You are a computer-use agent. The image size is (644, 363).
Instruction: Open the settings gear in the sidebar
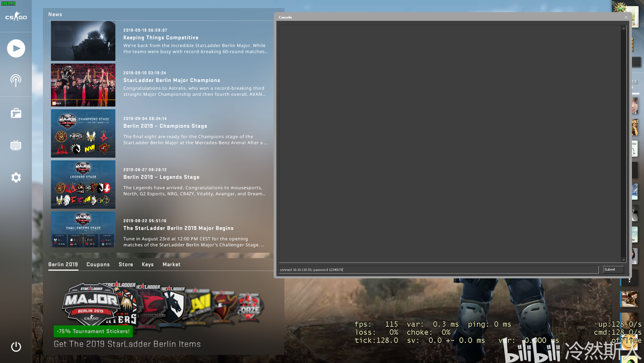click(x=16, y=177)
